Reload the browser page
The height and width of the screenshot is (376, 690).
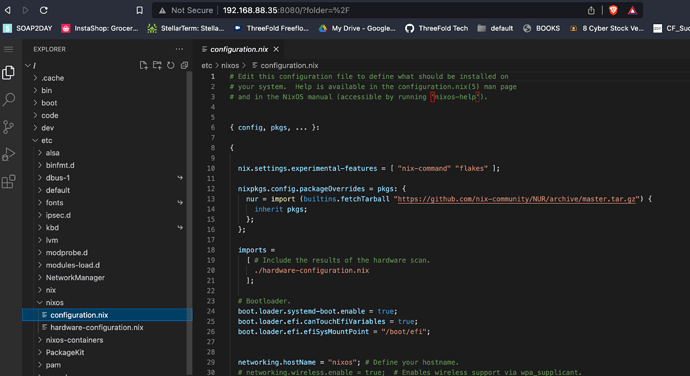click(44, 10)
